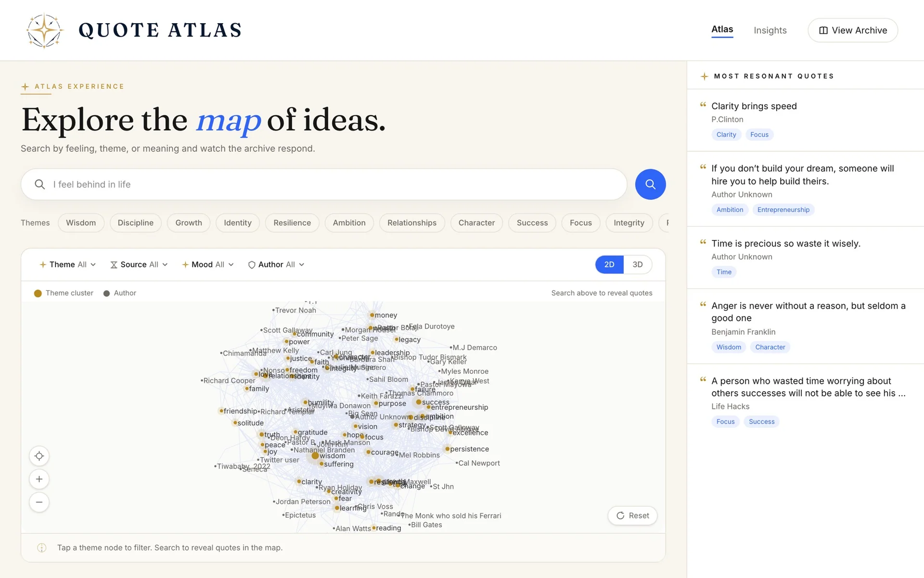Click the Quote Atlas compass logo
Viewport: 924px width, 578px height.
[x=44, y=30]
